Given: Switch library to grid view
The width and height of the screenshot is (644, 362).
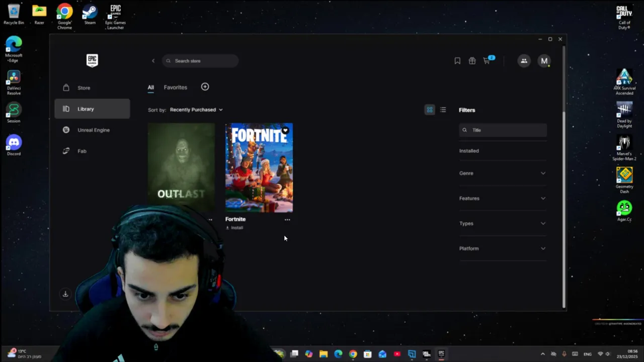Looking at the screenshot, I should pos(430,110).
